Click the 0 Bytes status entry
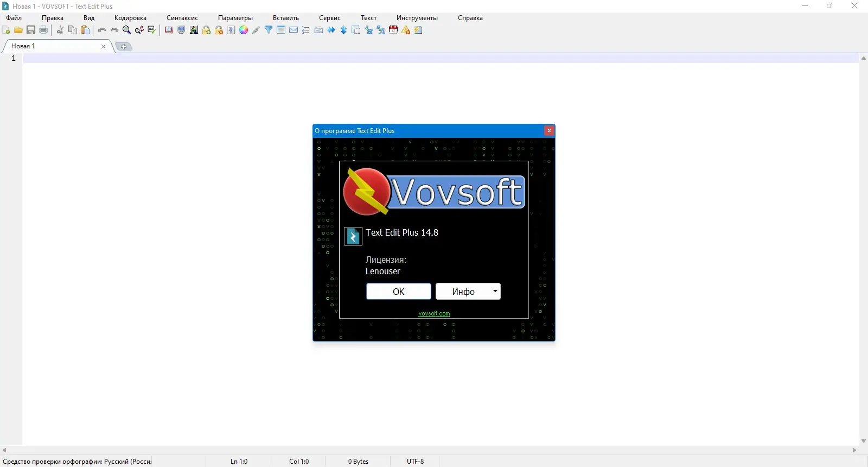The image size is (868, 467). pyautogui.click(x=358, y=462)
